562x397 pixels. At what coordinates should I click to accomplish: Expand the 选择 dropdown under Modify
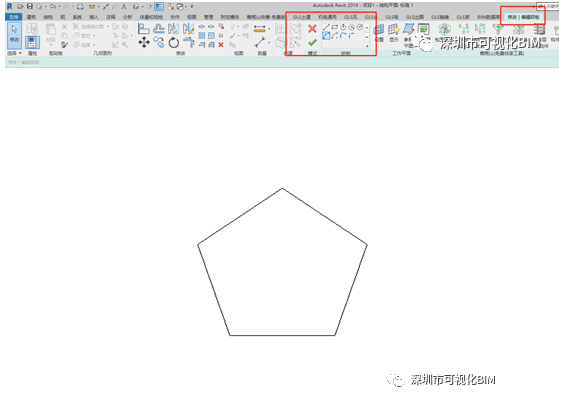(15, 53)
